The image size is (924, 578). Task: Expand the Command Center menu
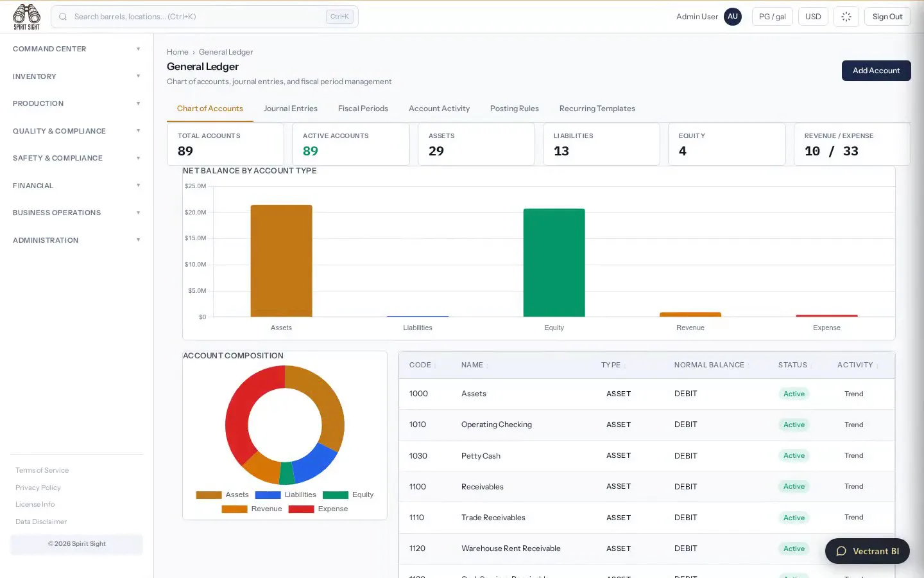tap(76, 49)
